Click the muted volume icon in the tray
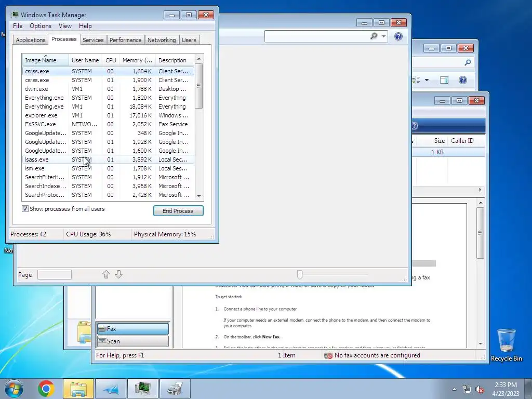The width and height of the screenshot is (532, 399). coord(480,389)
